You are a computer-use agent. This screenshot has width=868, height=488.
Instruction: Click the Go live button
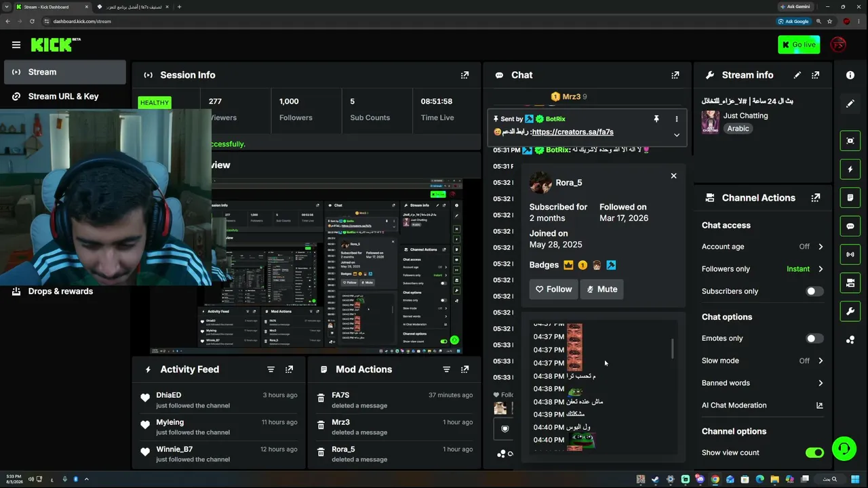tap(799, 45)
